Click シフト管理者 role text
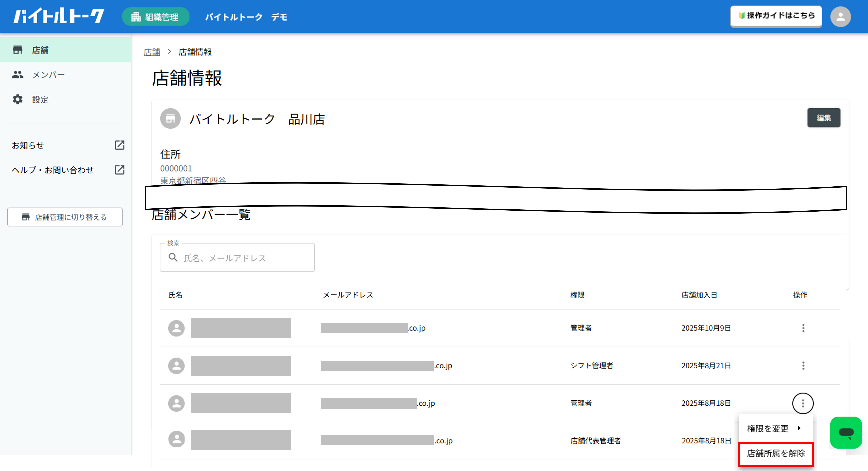The width and height of the screenshot is (868, 471). pyautogui.click(x=592, y=366)
